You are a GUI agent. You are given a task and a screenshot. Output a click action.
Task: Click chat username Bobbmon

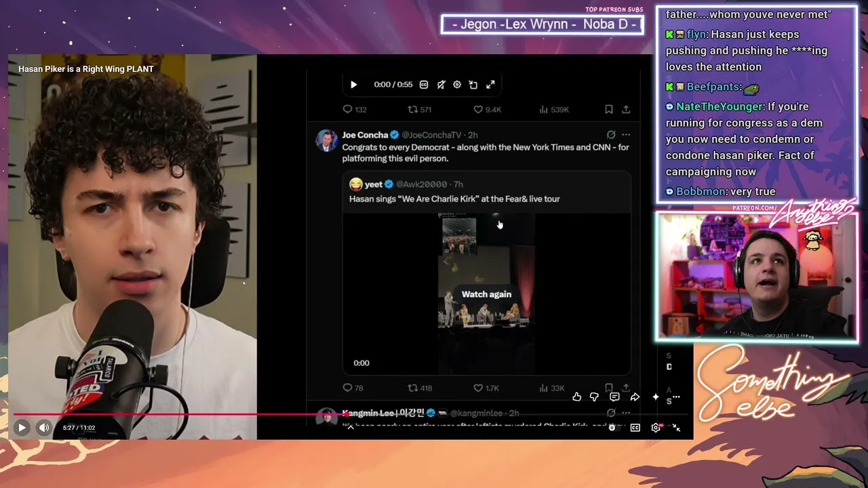701,191
